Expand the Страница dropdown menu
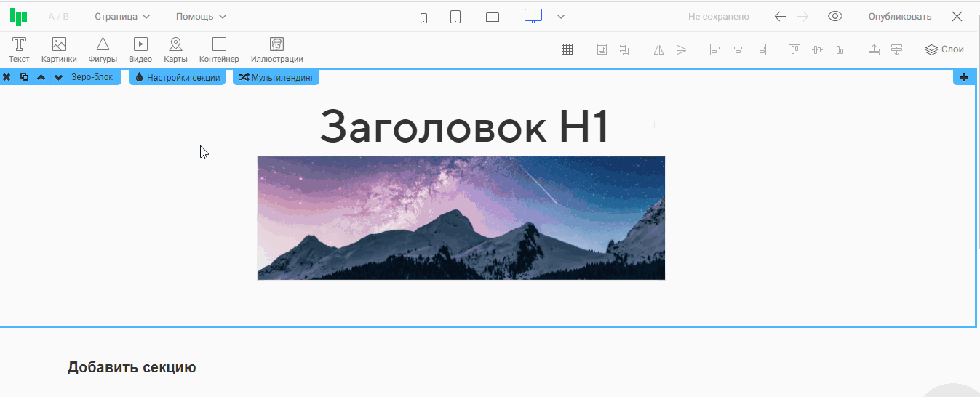980x397 pixels. (122, 17)
